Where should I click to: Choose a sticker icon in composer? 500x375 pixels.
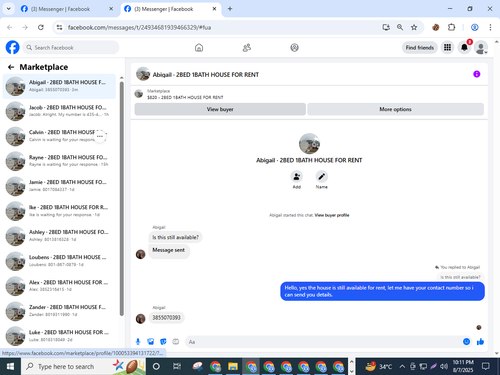pos(163,342)
